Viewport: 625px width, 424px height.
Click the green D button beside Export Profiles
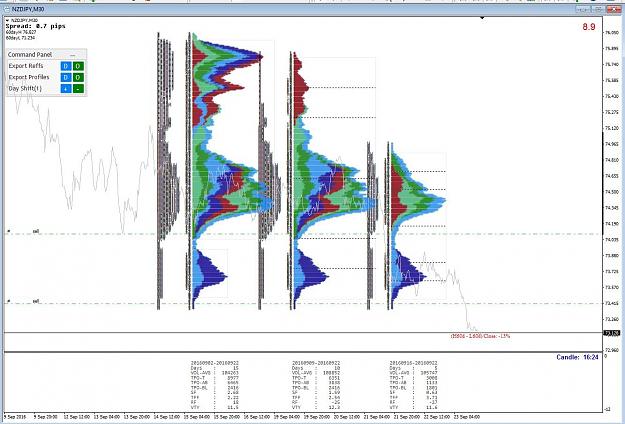tap(78, 77)
